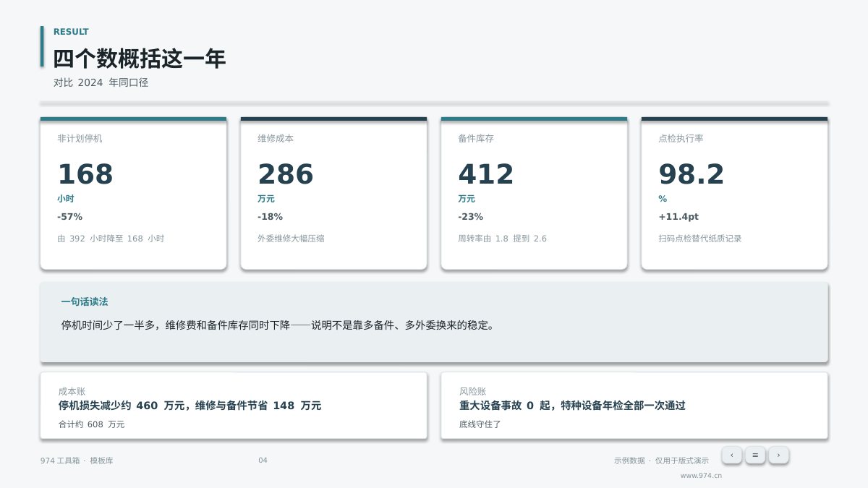
Task: Open the www.974.cn link
Action: pos(701,476)
